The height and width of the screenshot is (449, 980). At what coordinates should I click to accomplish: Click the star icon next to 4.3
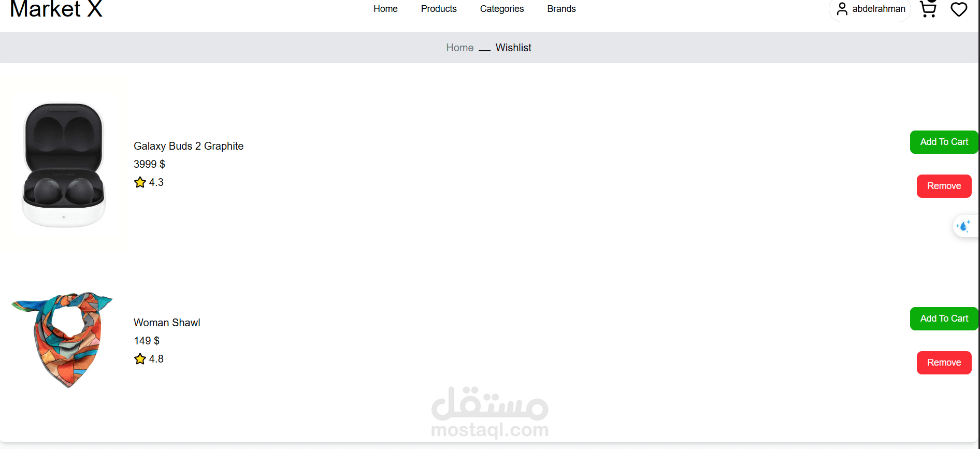[x=140, y=182]
